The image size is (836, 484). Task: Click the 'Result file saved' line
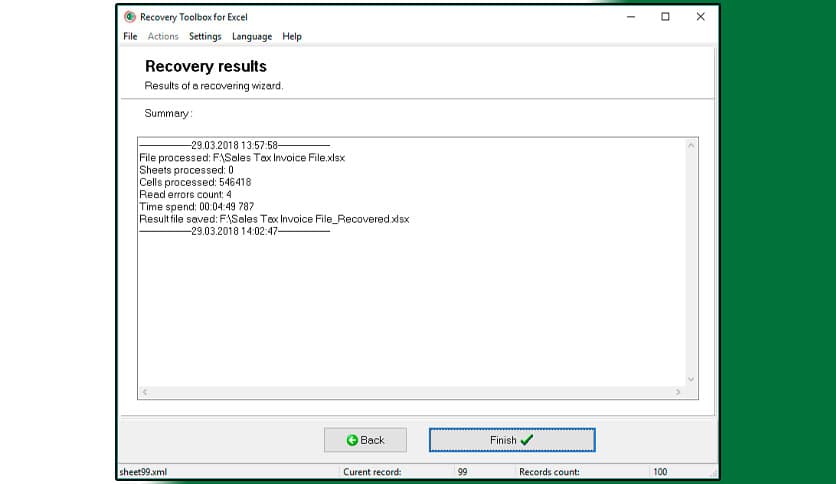pos(274,219)
